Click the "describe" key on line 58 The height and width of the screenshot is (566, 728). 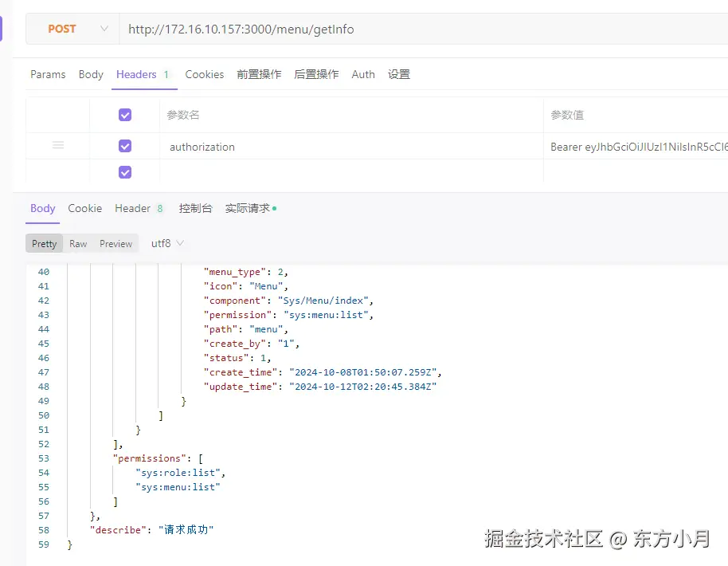tap(118, 530)
